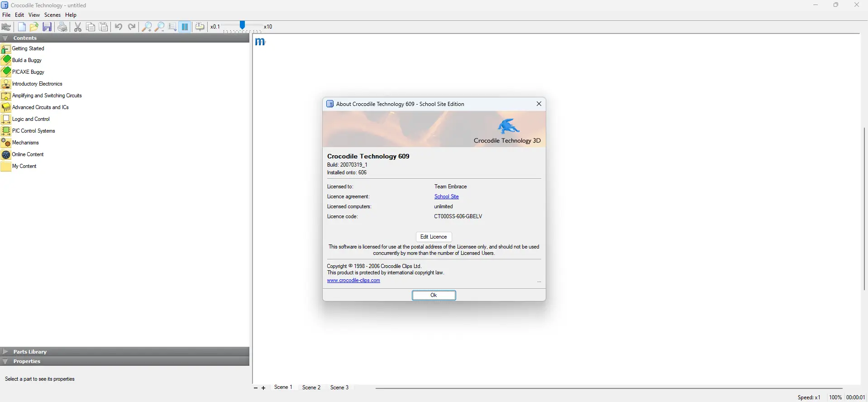Open the Help menu
Viewport: 868px width, 402px height.
click(71, 15)
